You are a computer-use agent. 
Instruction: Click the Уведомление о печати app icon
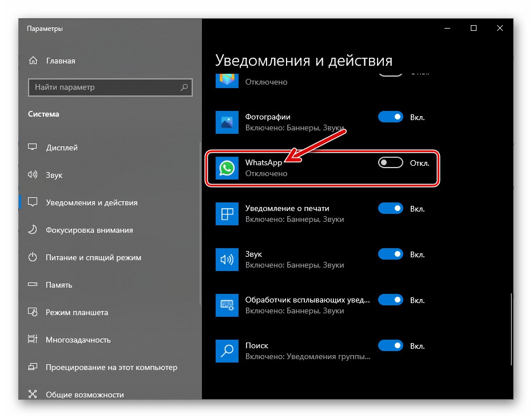tap(227, 214)
